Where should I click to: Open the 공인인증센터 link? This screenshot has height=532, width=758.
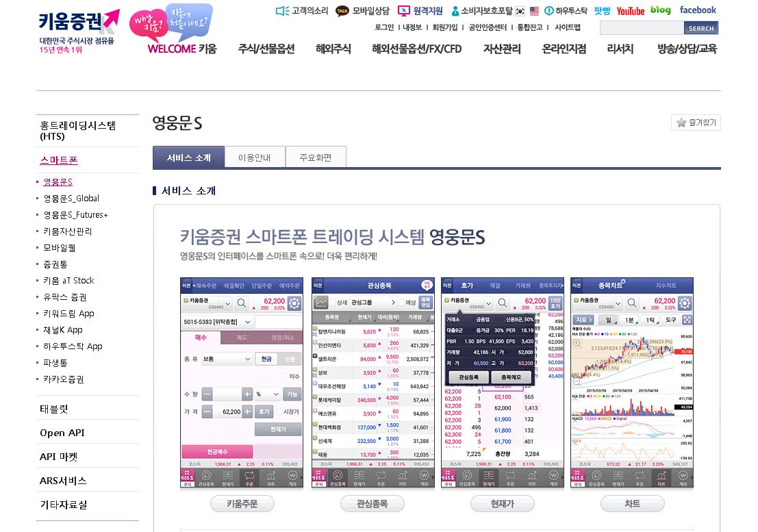pyautogui.click(x=488, y=27)
